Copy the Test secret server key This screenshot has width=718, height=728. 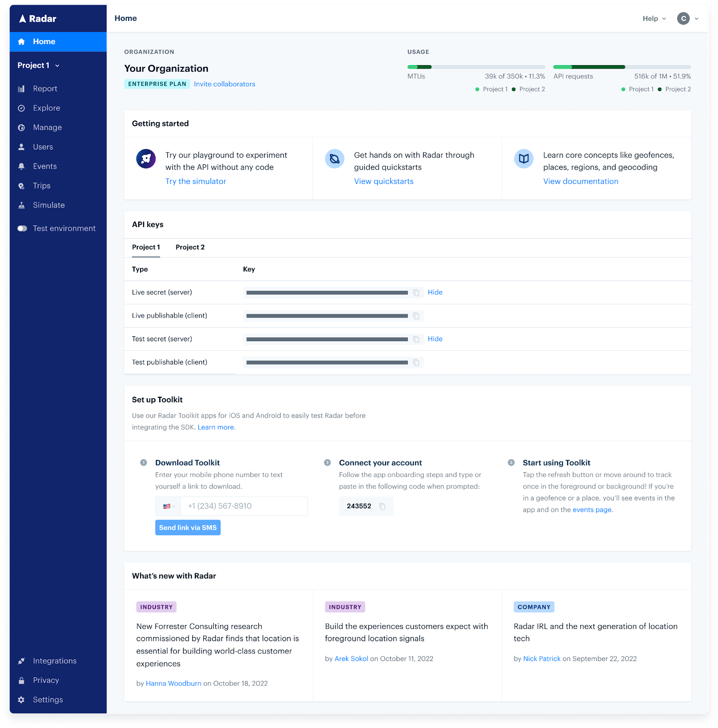[x=416, y=339]
